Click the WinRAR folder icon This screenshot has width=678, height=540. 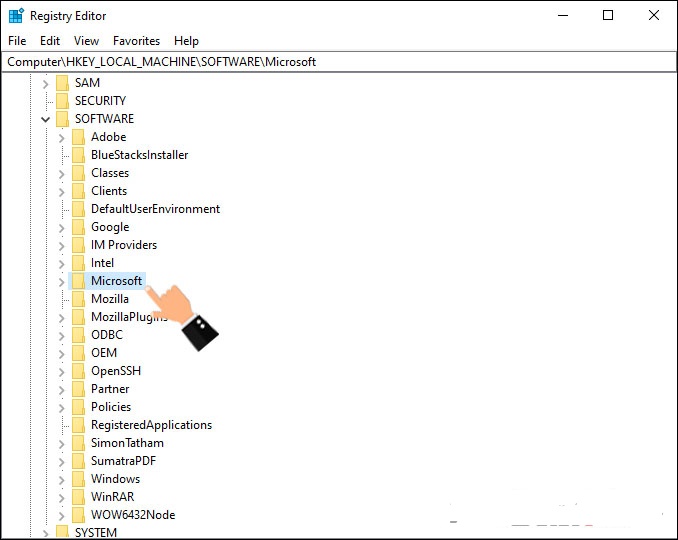point(78,497)
